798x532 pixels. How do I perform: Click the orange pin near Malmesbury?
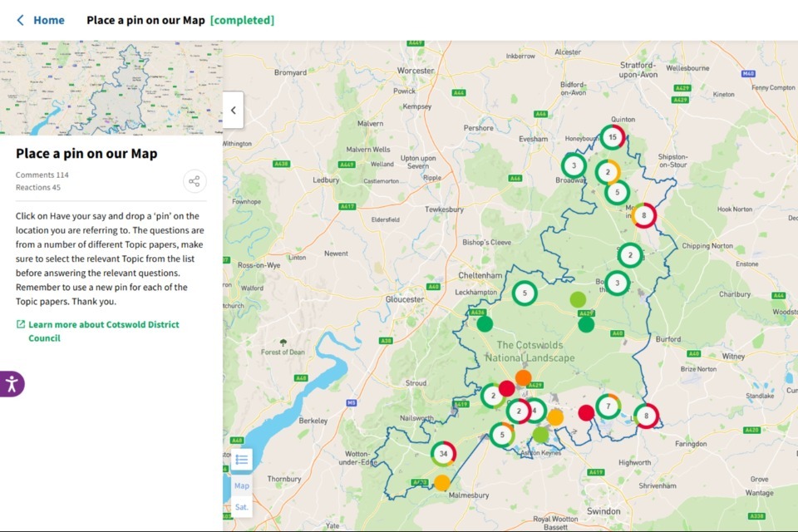tap(442, 482)
